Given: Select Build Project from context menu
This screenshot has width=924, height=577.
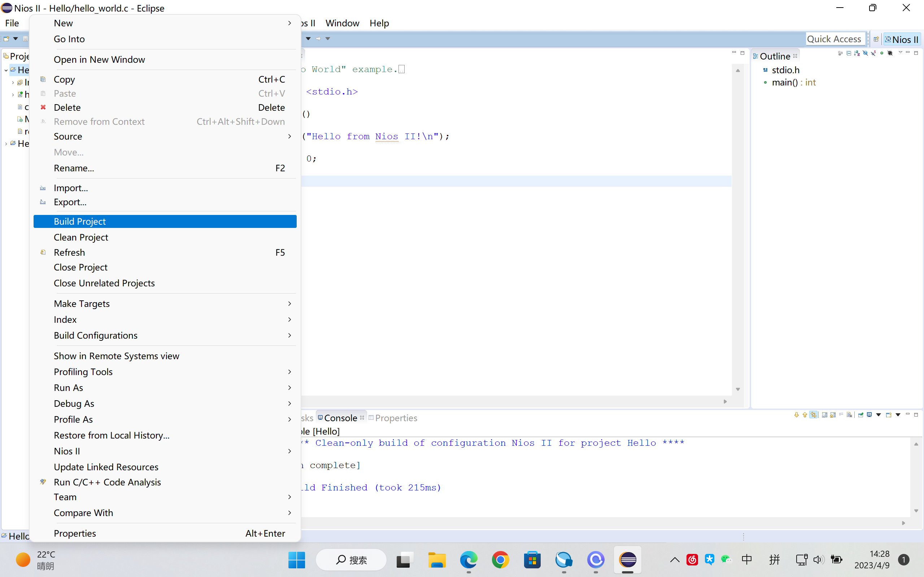Looking at the screenshot, I should click(80, 221).
